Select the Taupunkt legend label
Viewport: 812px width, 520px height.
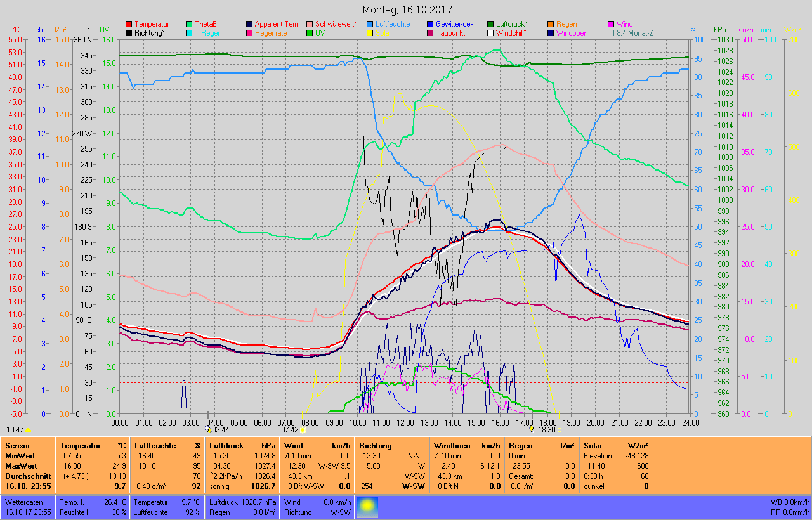pyautogui.click(x=453, y=33)
